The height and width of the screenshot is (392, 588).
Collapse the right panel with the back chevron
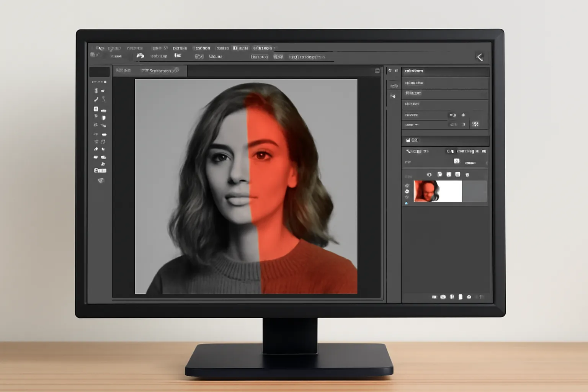pyautogui.click(x=479, y=57)
